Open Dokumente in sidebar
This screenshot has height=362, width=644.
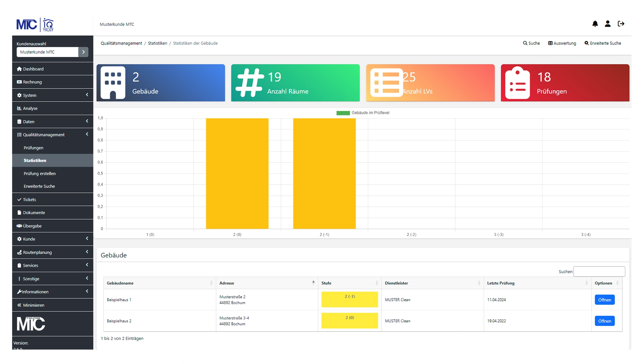click(x=53, y=213)
